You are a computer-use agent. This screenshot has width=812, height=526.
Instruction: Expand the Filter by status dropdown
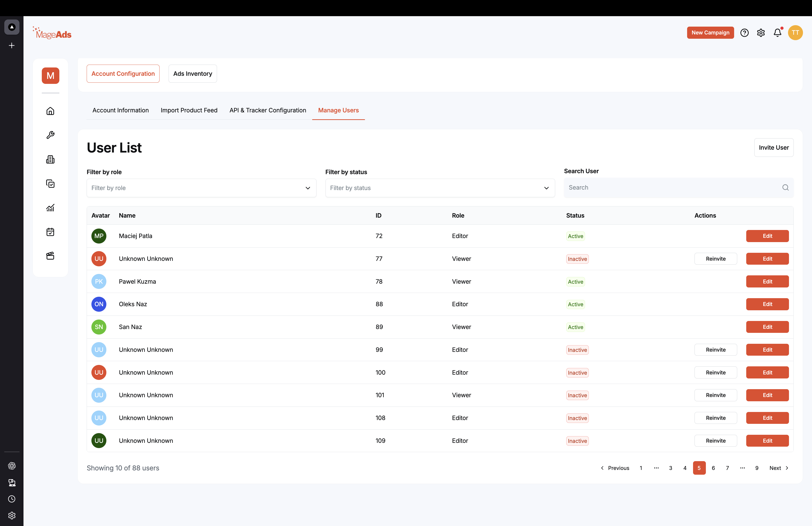[440, 188]
